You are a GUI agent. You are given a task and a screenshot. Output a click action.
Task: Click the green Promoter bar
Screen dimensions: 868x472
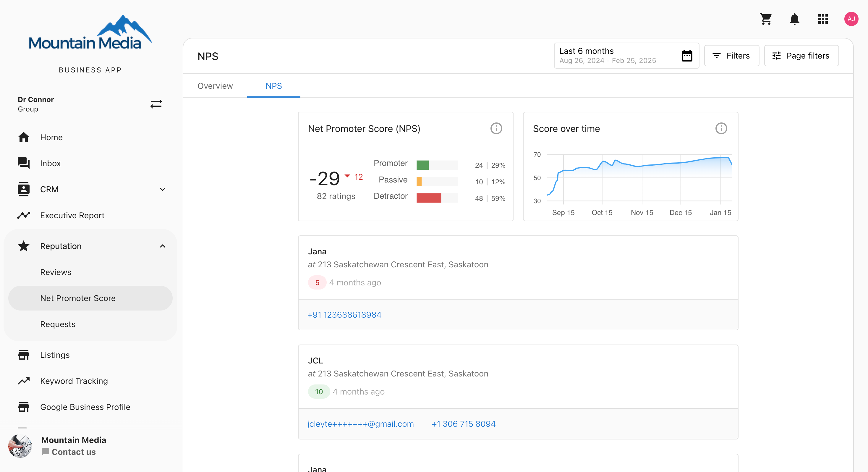[x=422, y=165]
